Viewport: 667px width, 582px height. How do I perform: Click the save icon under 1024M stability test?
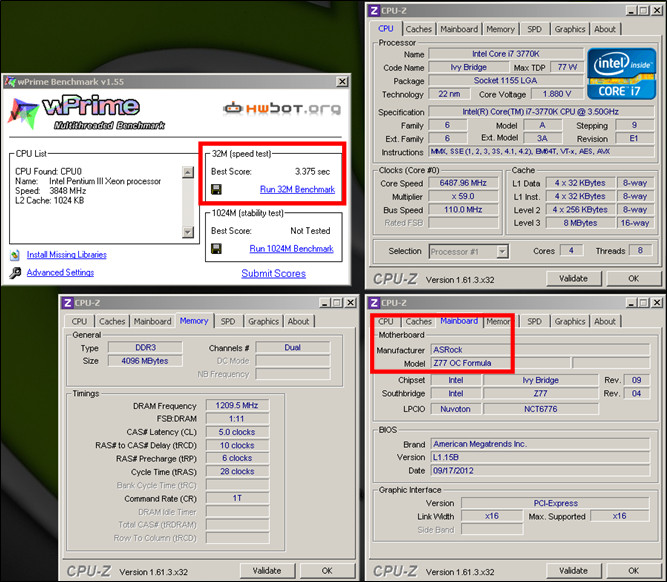[216, 248]
